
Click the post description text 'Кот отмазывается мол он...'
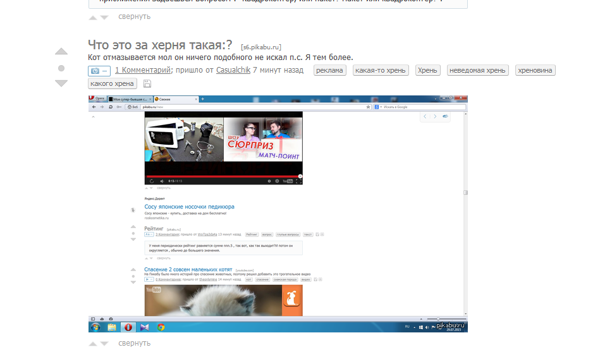tap(221, 58)
